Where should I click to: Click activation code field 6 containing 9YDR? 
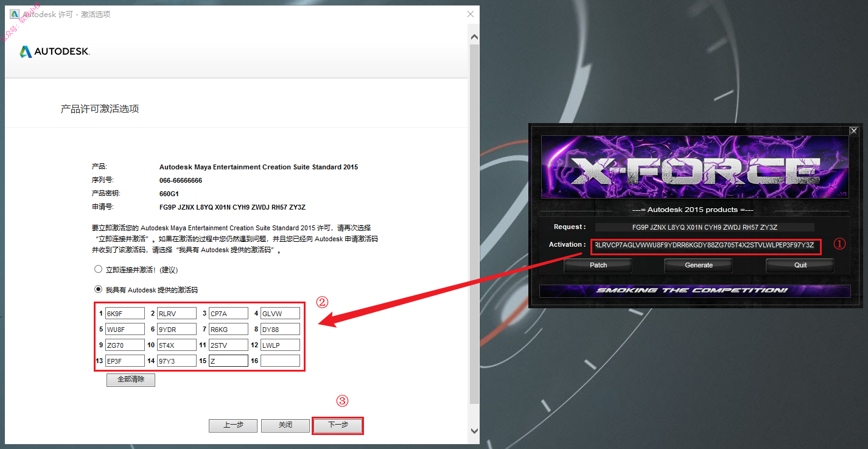176,329
